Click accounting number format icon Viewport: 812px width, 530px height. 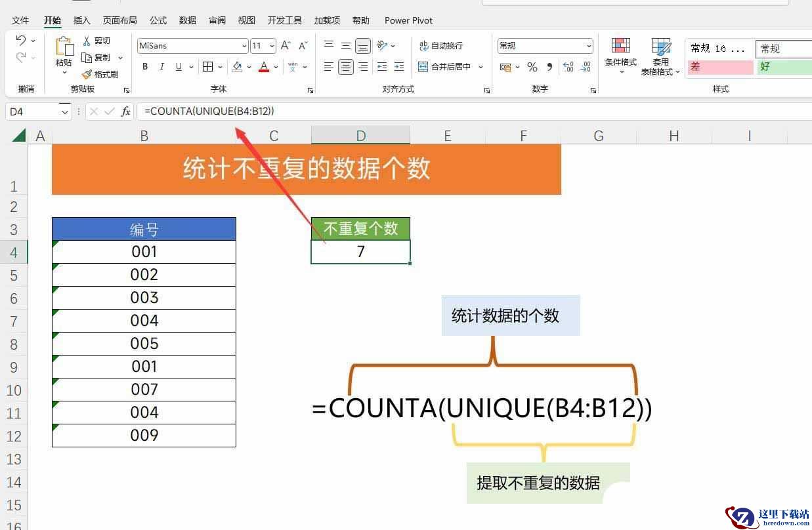pos(505,67)
